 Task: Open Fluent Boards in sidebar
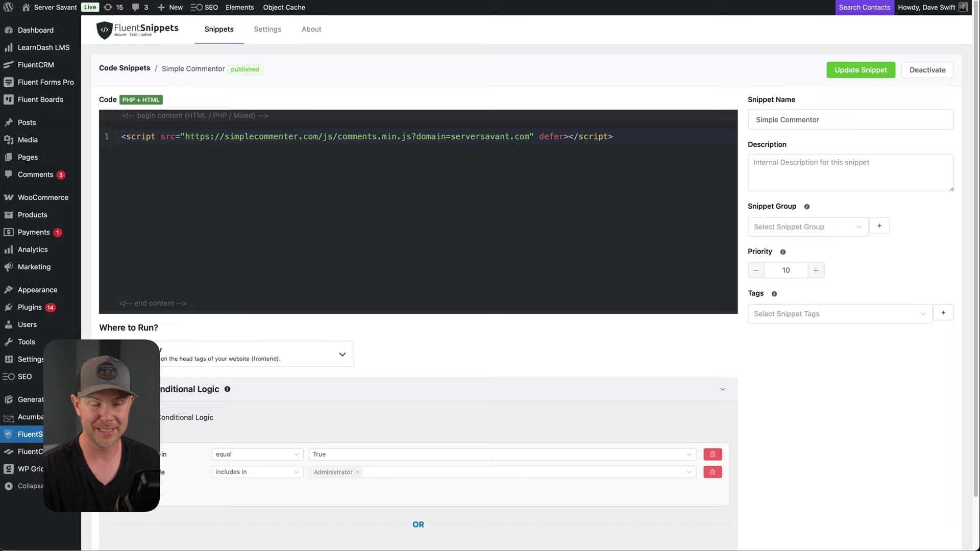pos(40,99)
